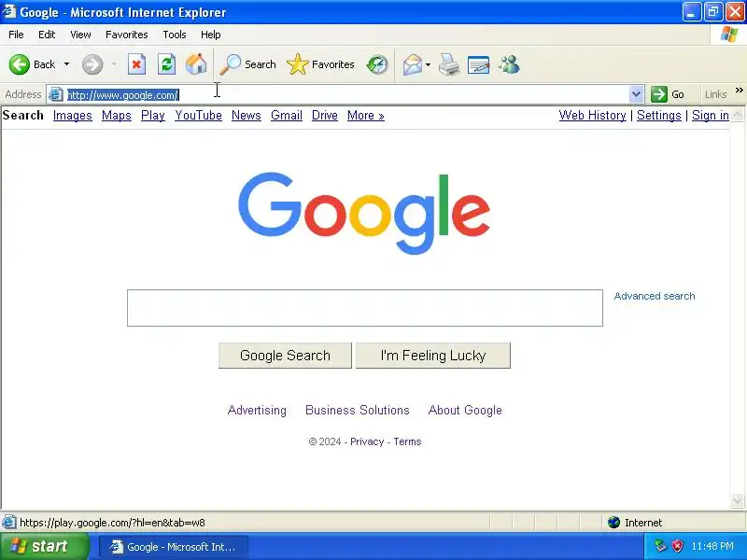
Task: Open Web History link
Action: click(592, 115)
